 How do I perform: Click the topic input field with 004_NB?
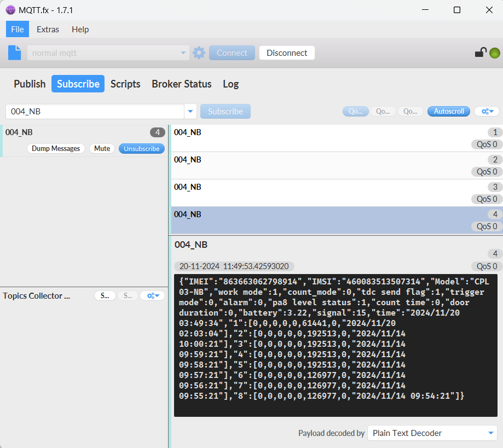pyautogui.click(x=95, y=111)
